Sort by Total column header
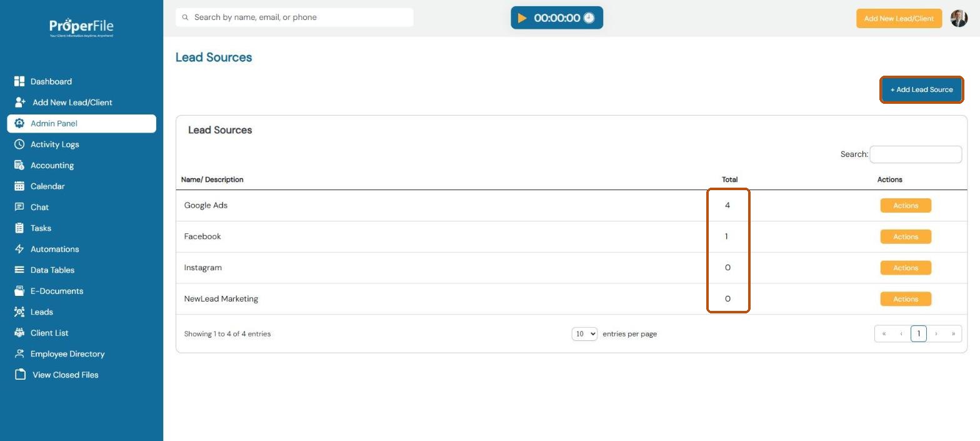This screenshot has width=980, height=441. [729, 180]
